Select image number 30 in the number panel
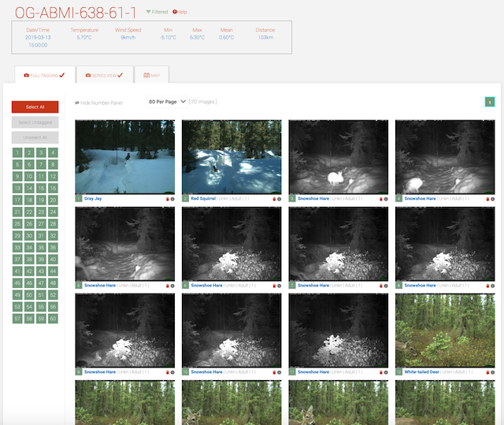504x425 pixels. pos(29,236)
